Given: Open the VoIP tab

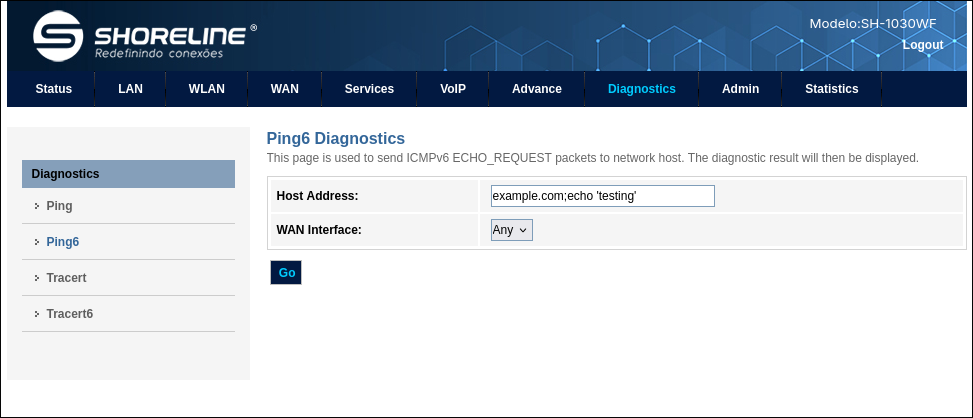Looking at the screenshot, I should [453, 89].
